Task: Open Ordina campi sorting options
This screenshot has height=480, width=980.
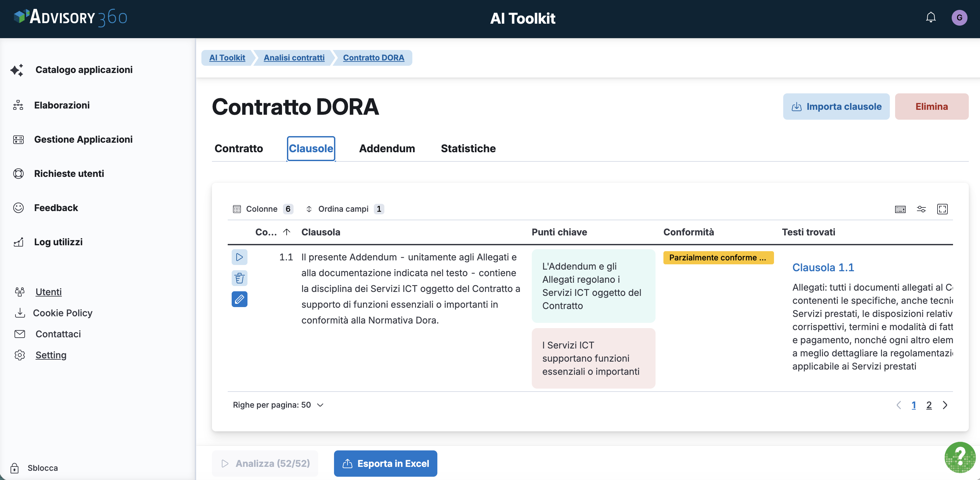Action: (344, 209)
